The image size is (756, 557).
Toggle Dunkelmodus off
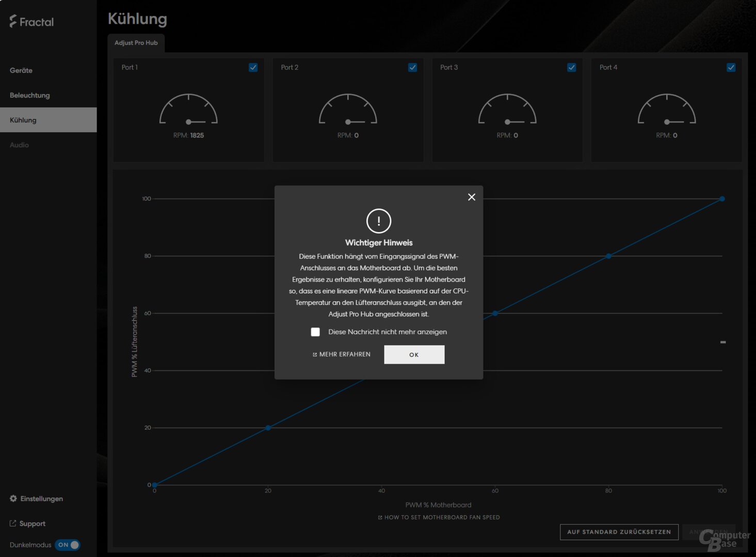[68, 545]
